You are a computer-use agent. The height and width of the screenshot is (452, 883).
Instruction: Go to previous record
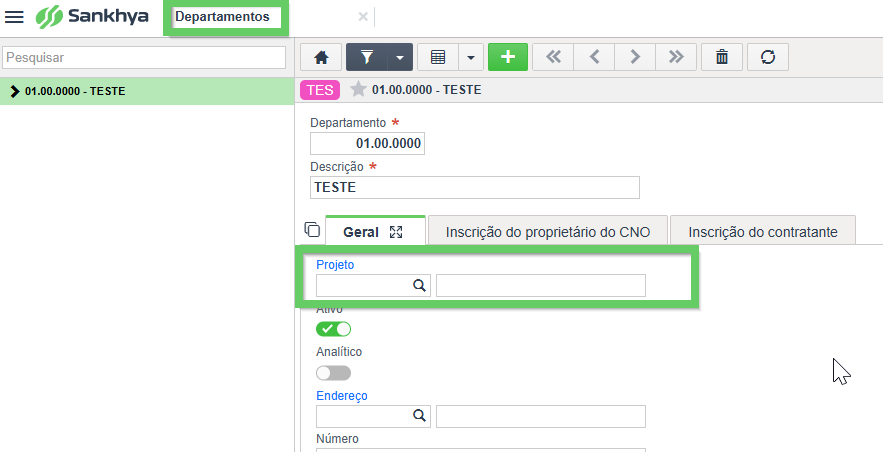594,57
